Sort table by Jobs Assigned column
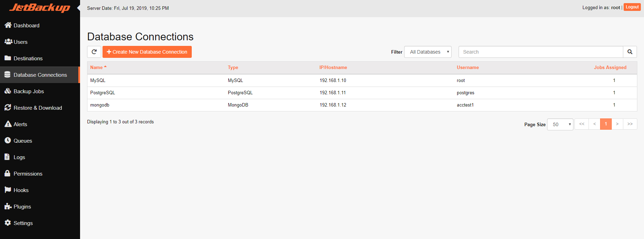This screenshot has height=239, width=644. [x=610, y=67]
